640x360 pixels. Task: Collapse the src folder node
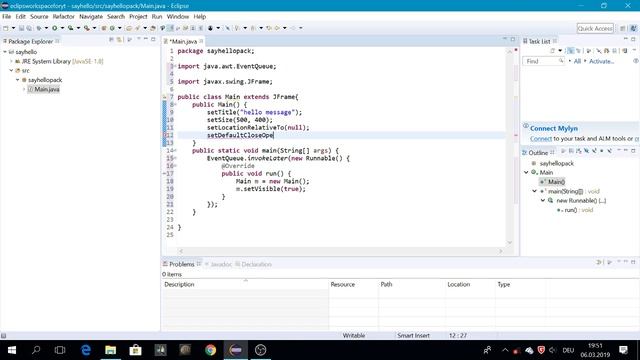(x=11, y=70)
